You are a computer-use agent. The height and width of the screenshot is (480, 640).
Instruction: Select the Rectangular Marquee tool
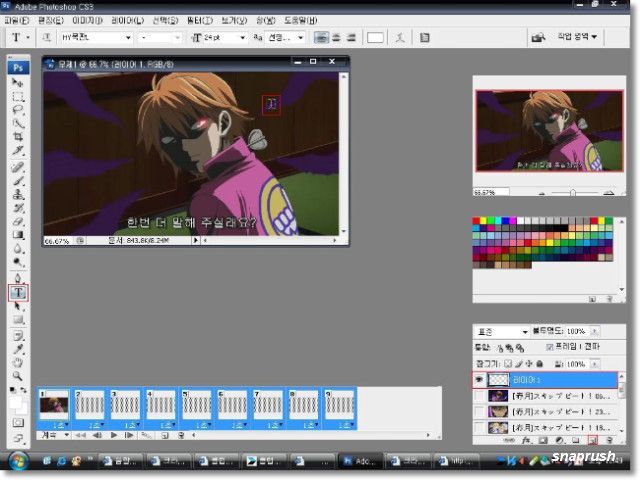click(x=18, y=97)
